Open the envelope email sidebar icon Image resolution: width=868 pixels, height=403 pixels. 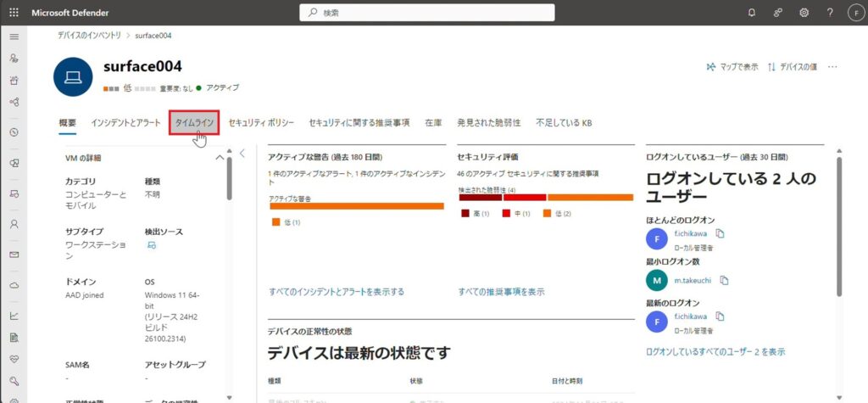(x=14, y=255)
